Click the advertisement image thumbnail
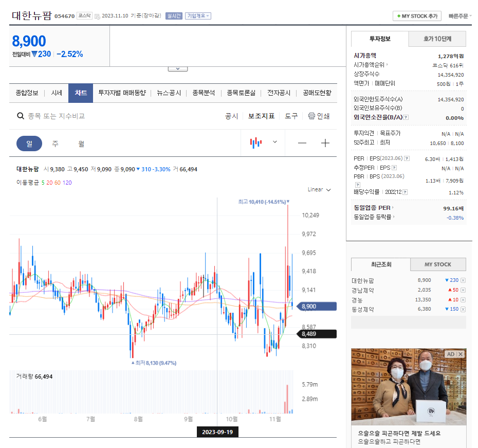 pyautogui.click(x=409, y=387)
